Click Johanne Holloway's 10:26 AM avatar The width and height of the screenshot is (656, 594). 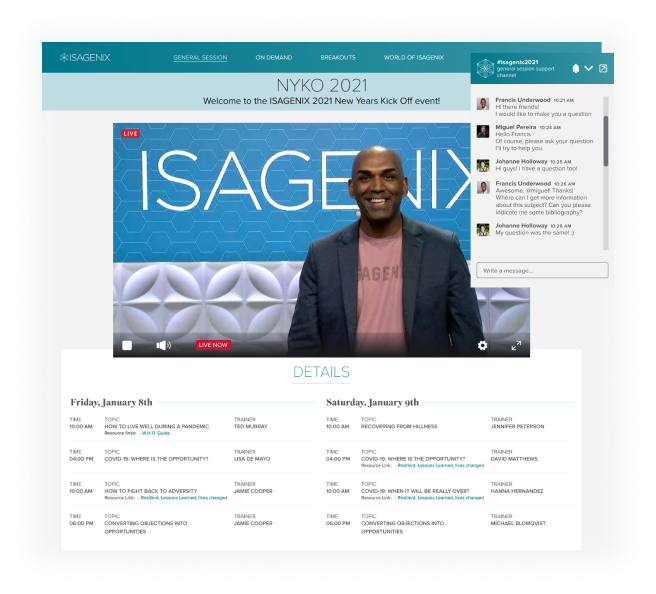tap(483, 230)
